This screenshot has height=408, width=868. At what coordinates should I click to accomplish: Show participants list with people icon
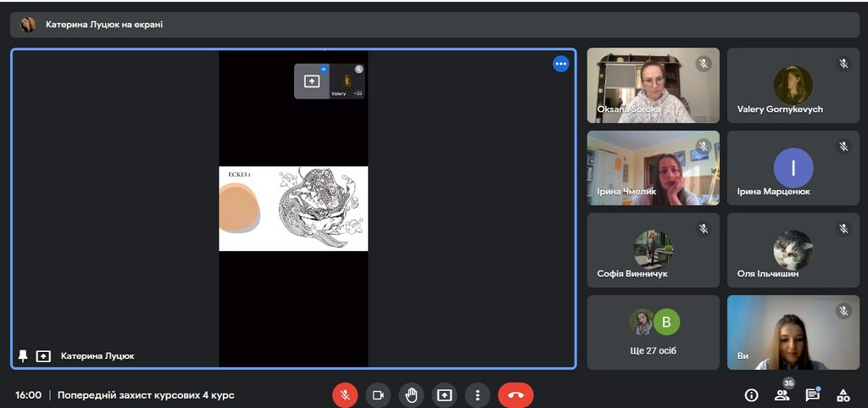pyautogui.click(x=782, y=395)
